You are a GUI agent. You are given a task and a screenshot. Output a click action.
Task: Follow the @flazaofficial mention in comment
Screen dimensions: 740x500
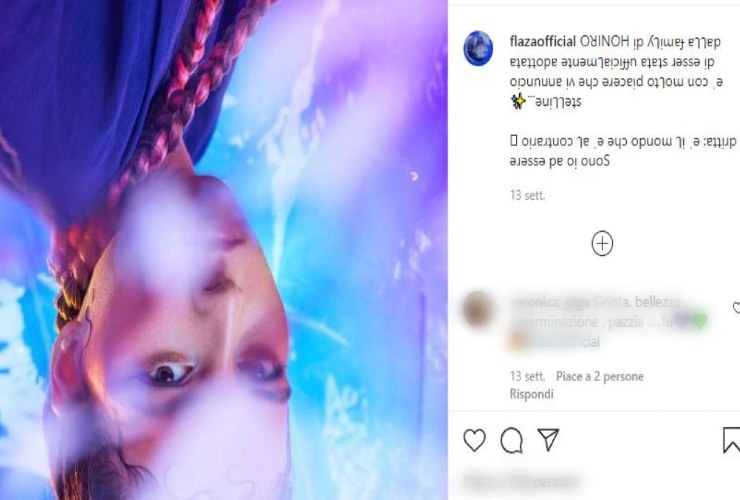(560, 342)
